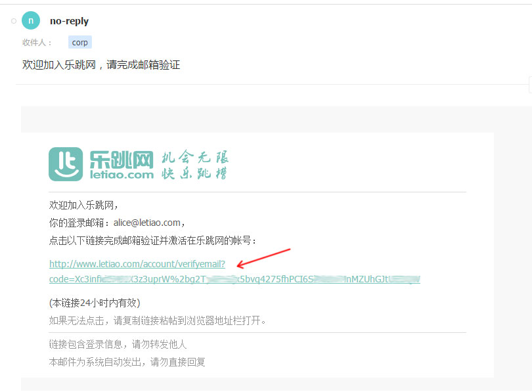Click the 机会无限 快乐跳槽 slogan
The width and height of the screenshot is (532, 392).
195,165
